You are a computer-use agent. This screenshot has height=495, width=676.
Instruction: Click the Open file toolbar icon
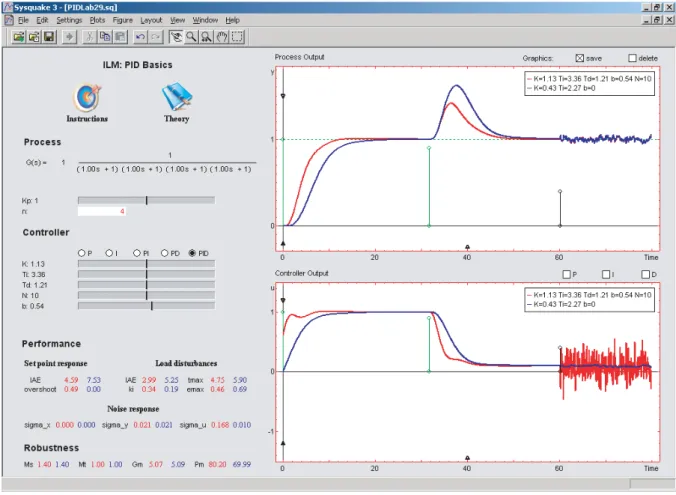(19, 37)
